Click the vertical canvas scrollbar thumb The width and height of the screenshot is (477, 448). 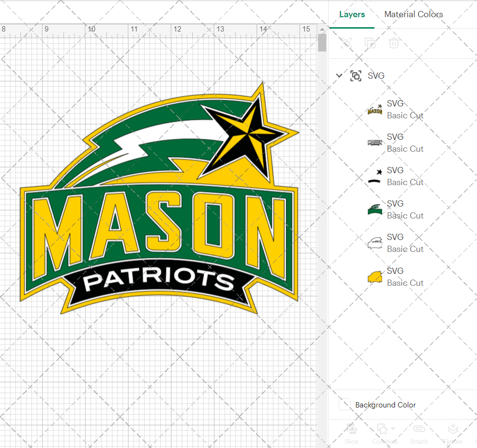[322, 42]
